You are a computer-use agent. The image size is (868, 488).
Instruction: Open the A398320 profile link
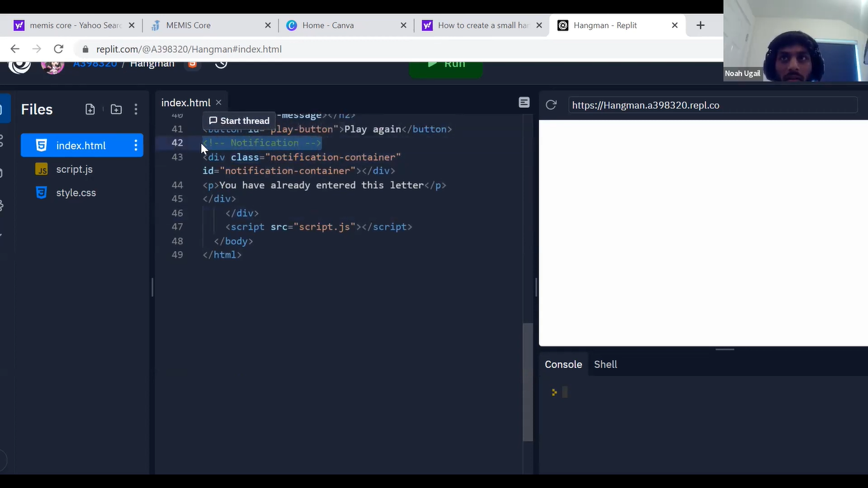pyautogui.click(x=95, y=64)
